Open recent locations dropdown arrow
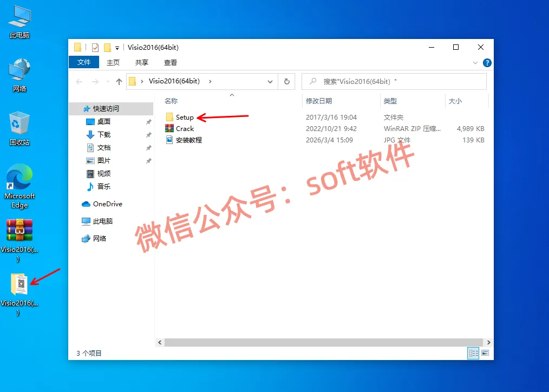 (108, 82)
